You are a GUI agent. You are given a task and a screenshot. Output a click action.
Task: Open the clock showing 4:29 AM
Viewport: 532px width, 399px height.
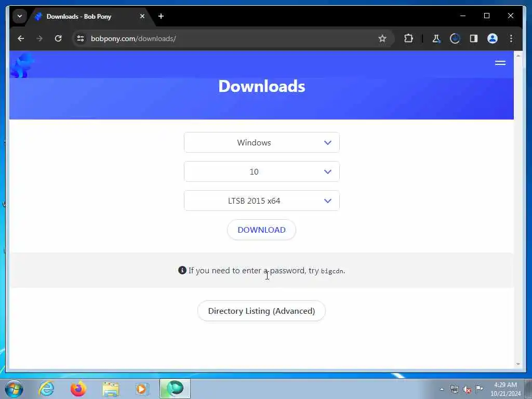(506, 389)
